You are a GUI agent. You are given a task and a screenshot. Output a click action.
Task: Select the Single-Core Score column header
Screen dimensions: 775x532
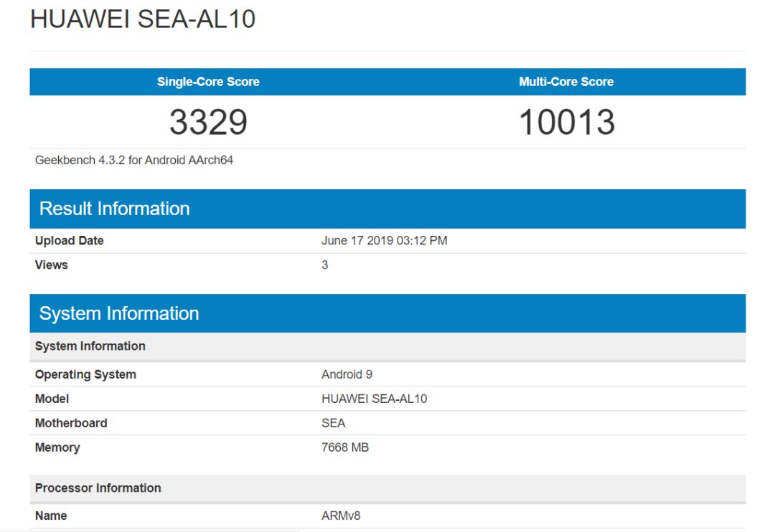[208, 82]
